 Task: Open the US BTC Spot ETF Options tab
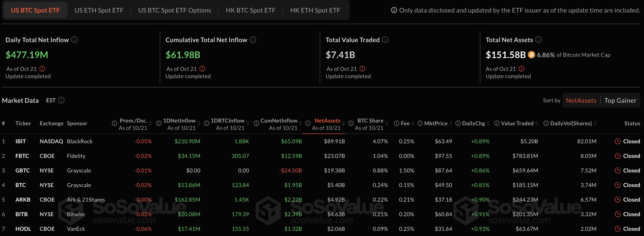[174, 10]
